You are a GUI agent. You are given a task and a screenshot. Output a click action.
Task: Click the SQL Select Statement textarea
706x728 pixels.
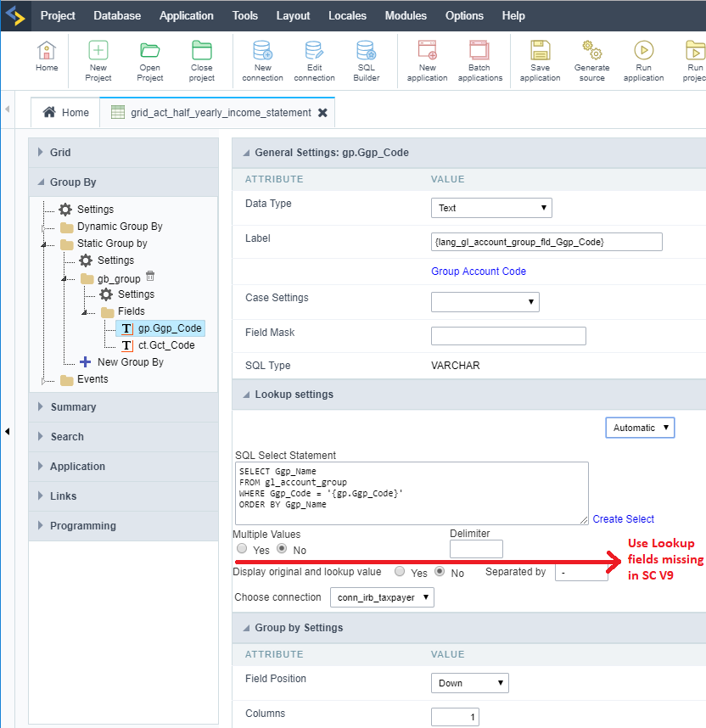412,493
